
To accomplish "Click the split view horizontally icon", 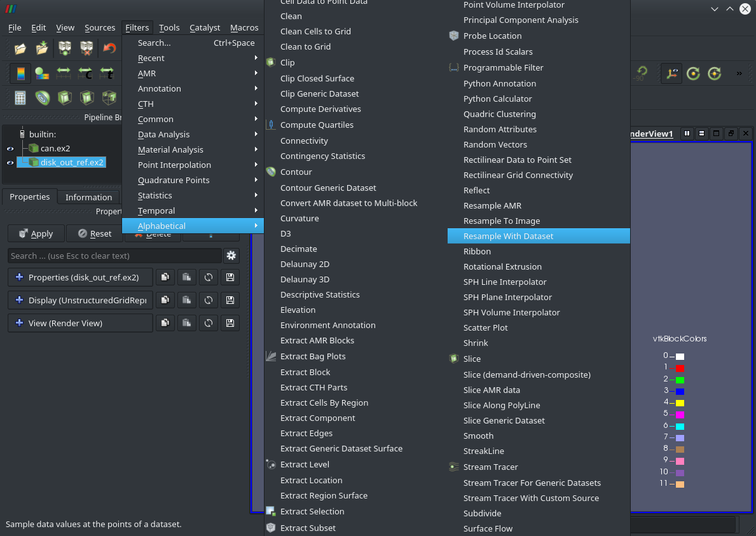I will (x=687, y=134).
